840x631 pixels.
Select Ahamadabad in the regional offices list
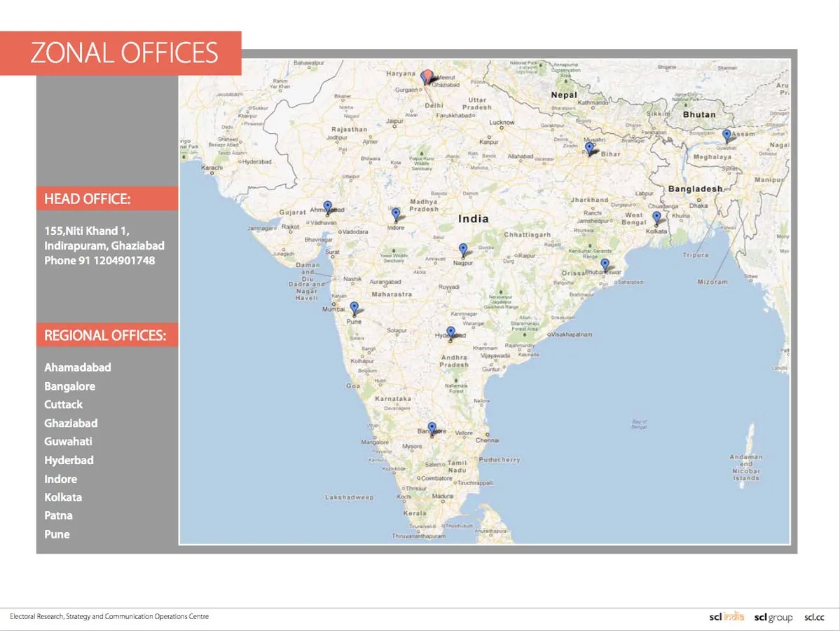[78, 368]
